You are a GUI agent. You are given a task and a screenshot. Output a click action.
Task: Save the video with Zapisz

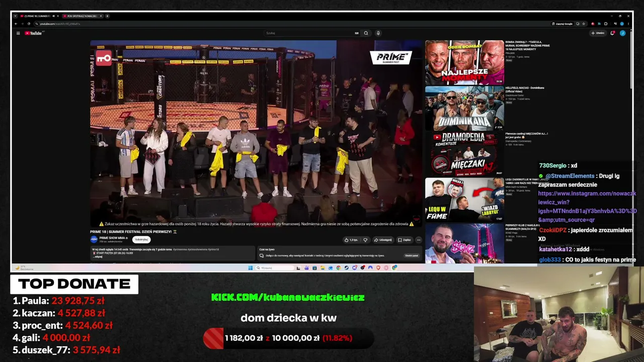click(405, 240)
